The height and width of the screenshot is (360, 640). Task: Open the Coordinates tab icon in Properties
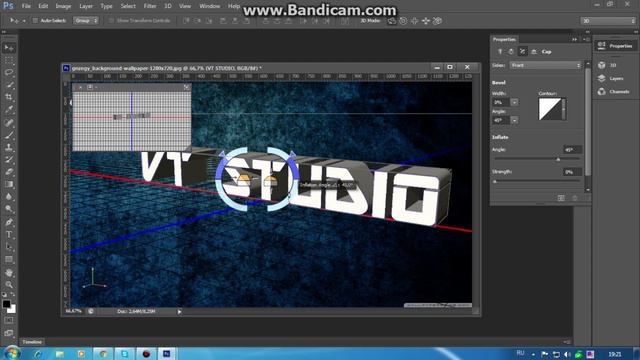[534, 51]
